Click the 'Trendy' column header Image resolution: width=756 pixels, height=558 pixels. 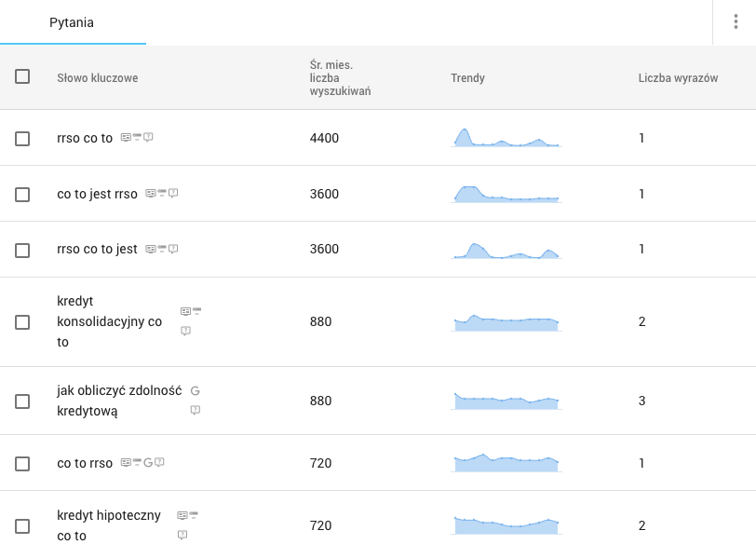point(467,78)
